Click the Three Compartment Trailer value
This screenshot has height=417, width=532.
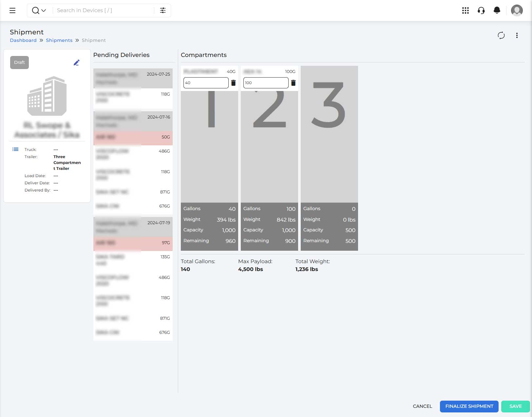coord(67,163)
